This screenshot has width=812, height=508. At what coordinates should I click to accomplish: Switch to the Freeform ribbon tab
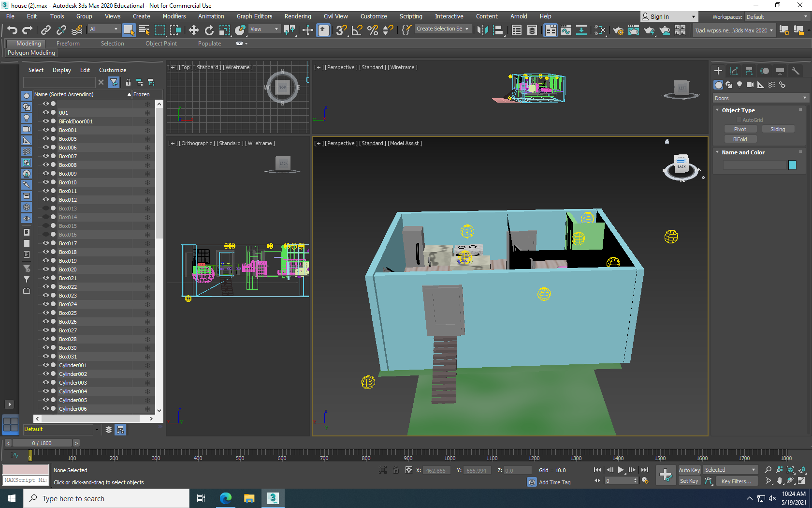point(68,44)
